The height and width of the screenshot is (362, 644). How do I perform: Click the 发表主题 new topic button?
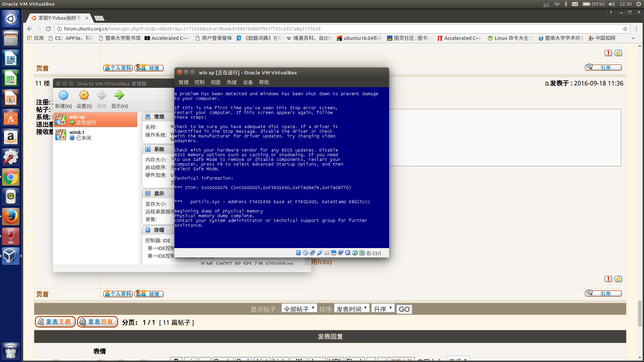pyautogui.click(x=55, y=322)
